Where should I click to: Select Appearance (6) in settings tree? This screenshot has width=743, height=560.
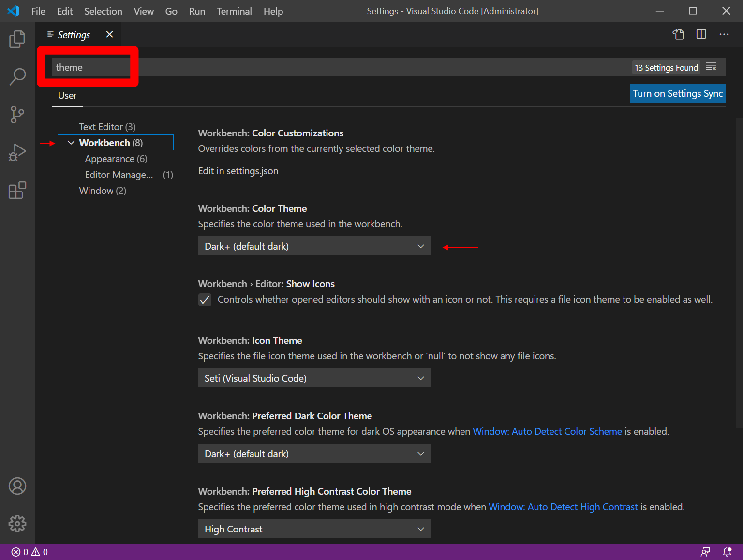[x=116, y=159]
